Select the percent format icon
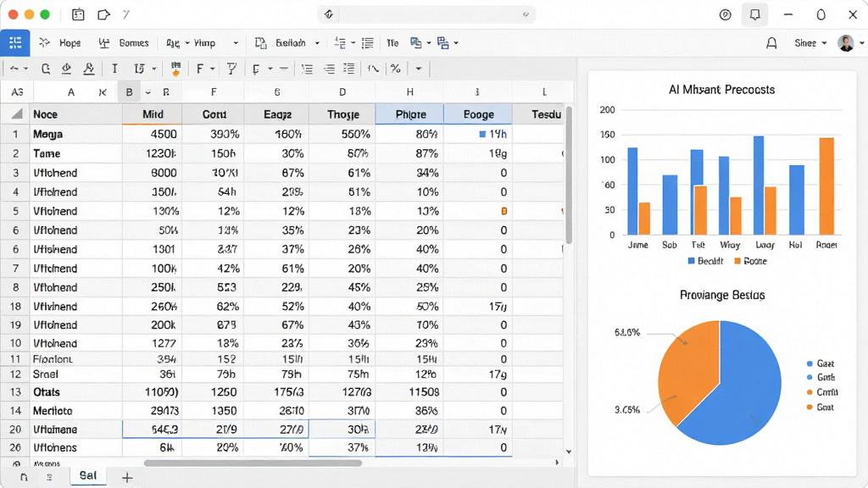 pyautogui.click(x=395, y=69)
